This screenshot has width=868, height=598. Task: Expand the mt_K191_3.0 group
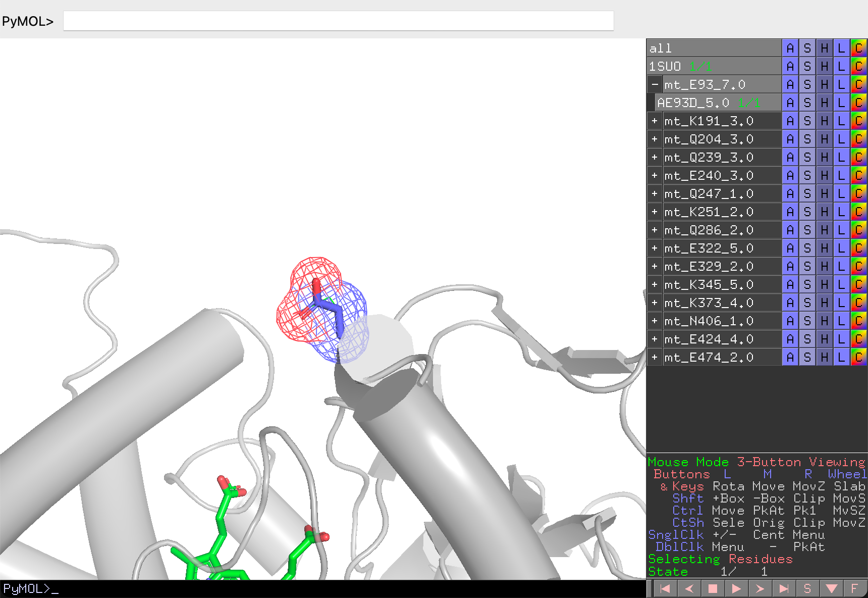click(x=655, y=121)
